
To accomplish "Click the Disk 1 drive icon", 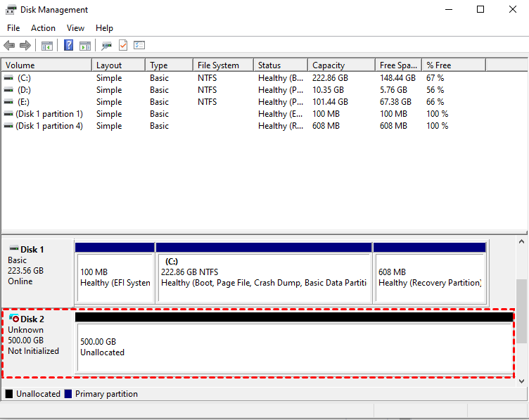I will [14, 248].
